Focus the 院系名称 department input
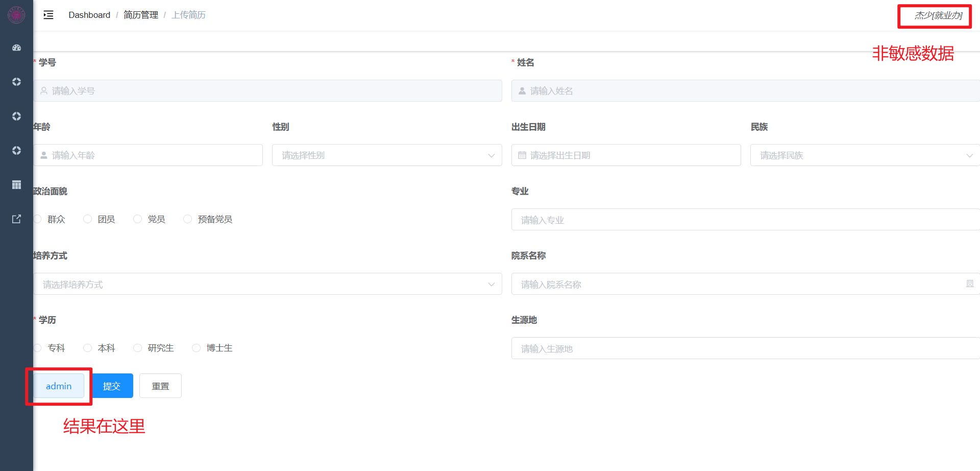Viewport: 980px width, 471px height. click(x=746, y=284)
